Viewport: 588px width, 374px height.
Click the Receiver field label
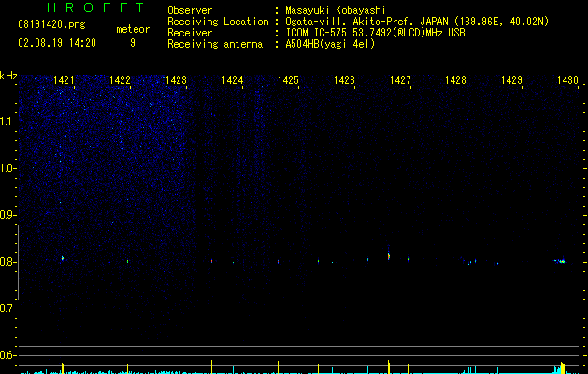point(190,33)
